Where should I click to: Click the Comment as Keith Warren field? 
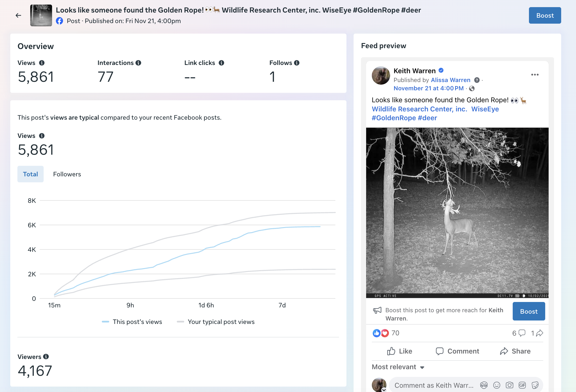click(434, 385)
